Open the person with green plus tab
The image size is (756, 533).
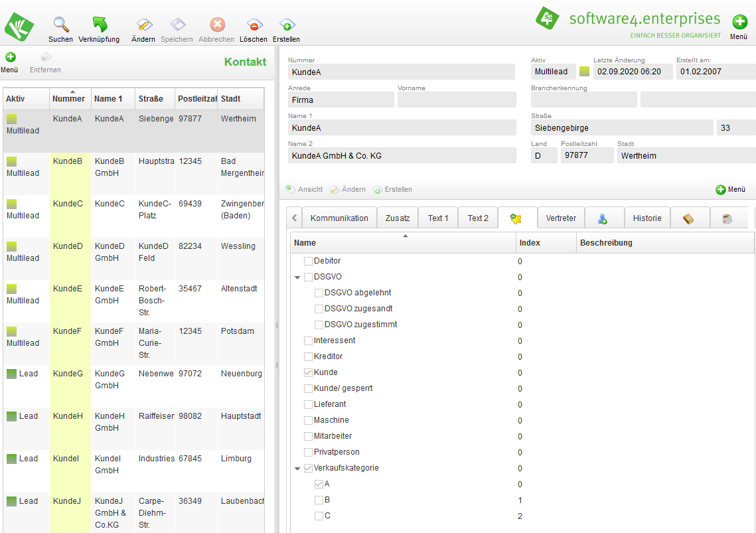coord(604,218)
